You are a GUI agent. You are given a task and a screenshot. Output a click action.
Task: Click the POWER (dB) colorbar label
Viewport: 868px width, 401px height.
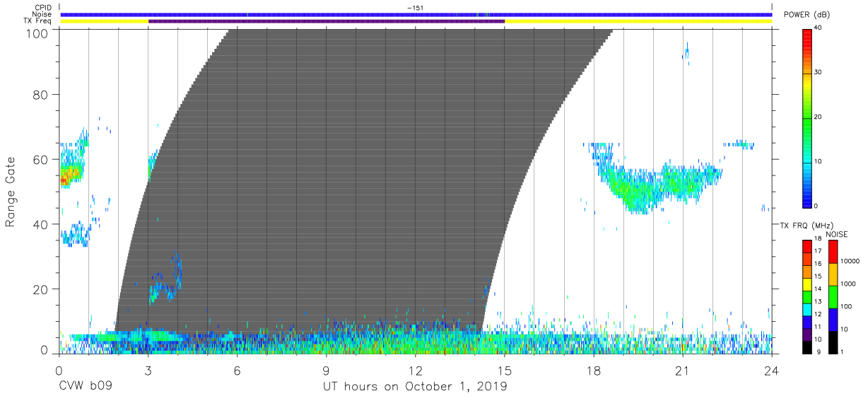807,15
